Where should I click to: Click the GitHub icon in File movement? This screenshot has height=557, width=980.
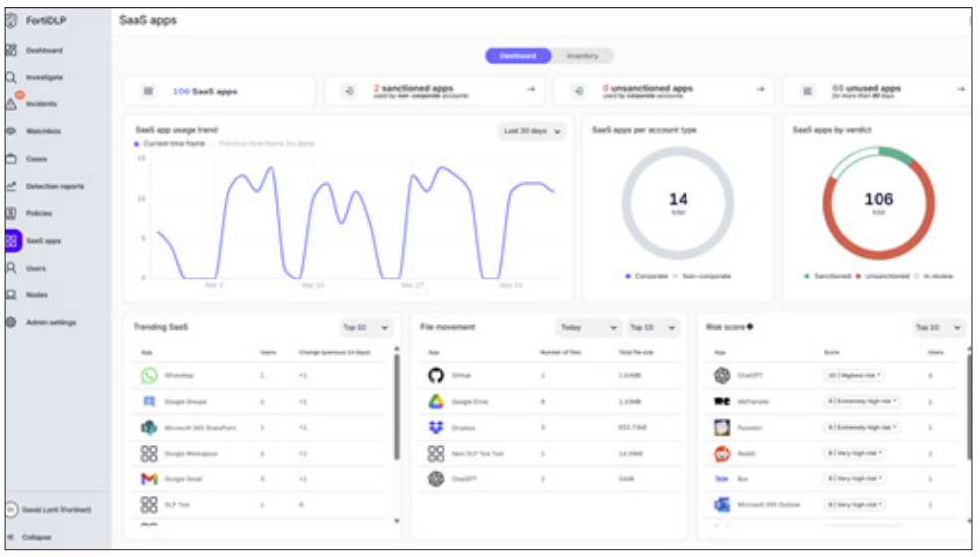click(x=435, y=375)
